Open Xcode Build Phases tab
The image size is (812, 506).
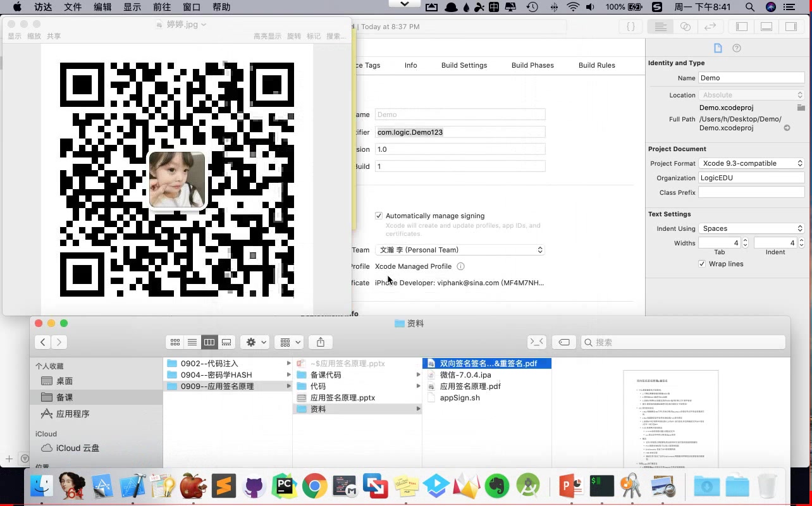coord(532,65)
